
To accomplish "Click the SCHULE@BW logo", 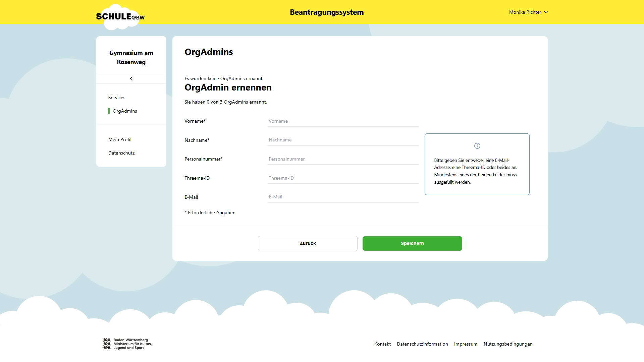I will tap(120, 16).
